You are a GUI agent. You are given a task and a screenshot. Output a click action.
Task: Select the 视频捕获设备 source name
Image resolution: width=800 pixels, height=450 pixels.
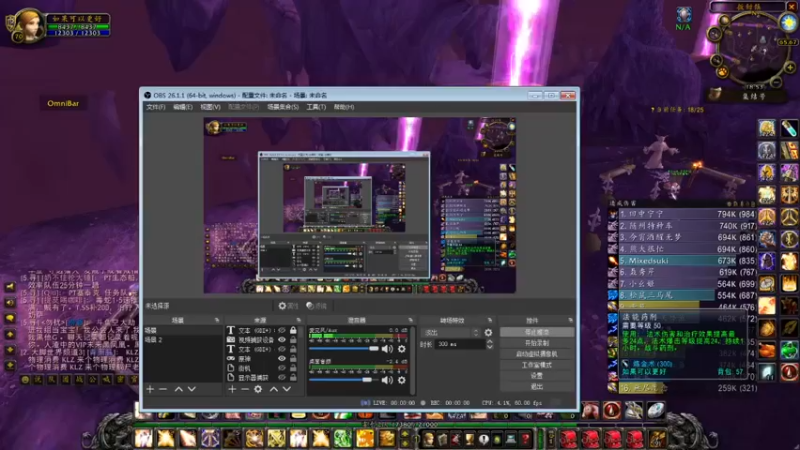(256, 340)
